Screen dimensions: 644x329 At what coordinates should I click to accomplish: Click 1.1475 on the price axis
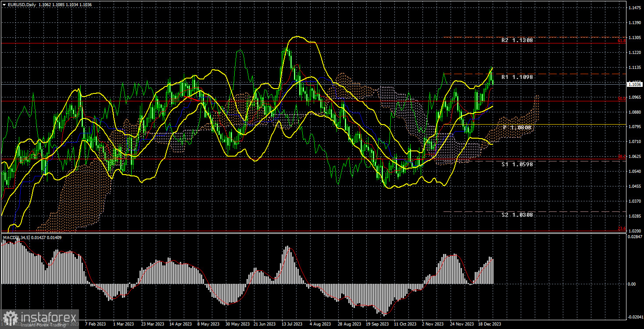[634, 8]
